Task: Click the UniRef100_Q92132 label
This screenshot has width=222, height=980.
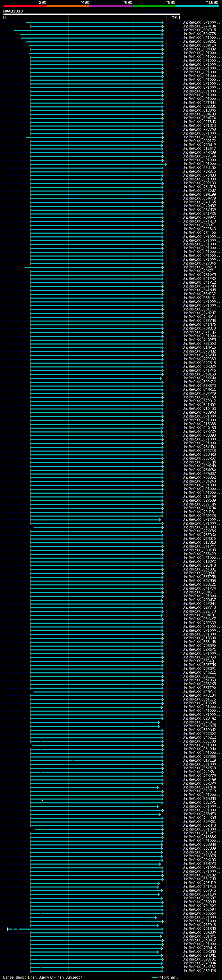Action: 199,875
